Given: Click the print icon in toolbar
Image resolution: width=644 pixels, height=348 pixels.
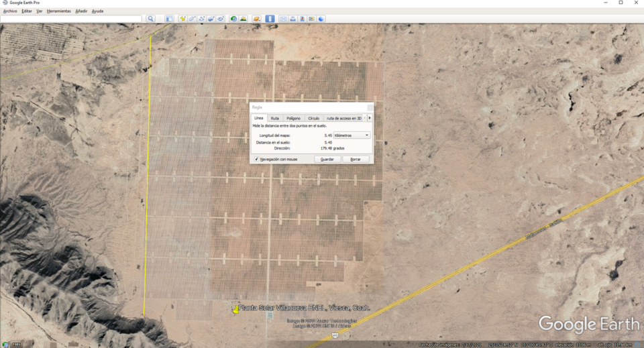Looking at the screenshot, I should pos(292,19).
